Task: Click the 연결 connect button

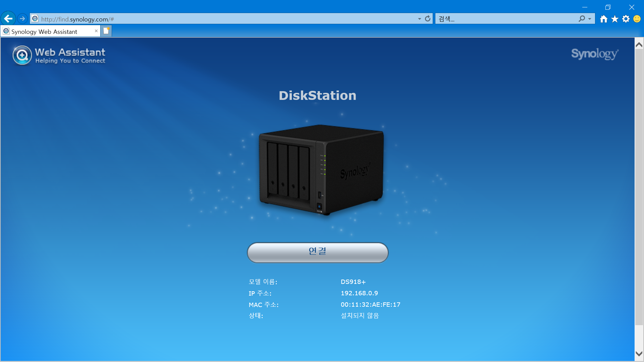Action: pyautogui.click(x=318, y=252)
